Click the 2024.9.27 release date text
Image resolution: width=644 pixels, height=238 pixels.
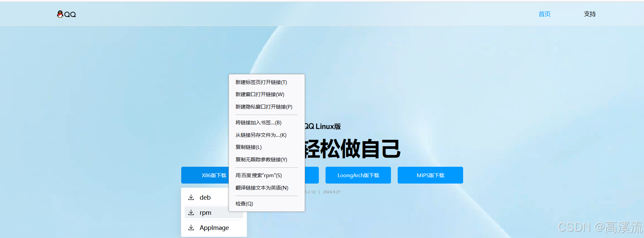click(x=332, y=192)
